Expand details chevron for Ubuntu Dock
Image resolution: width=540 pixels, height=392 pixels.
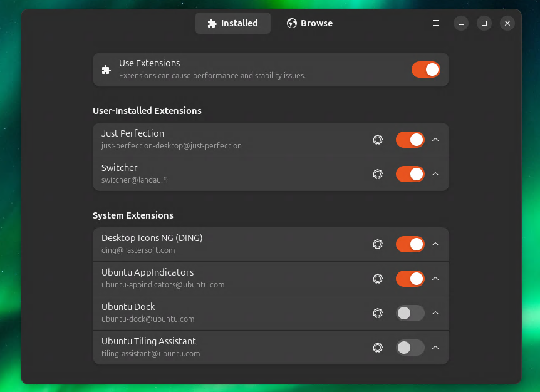[x=435, y=313]
